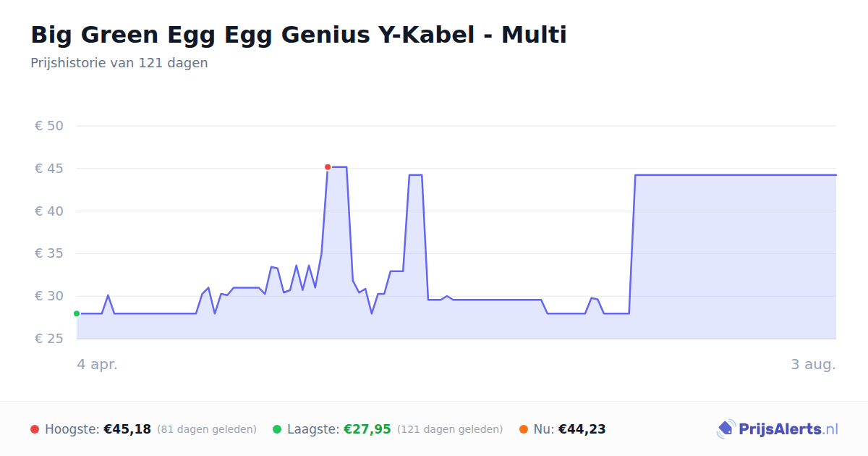
Task: Click the 81 dagen geleden note
Action: [207, 429]
